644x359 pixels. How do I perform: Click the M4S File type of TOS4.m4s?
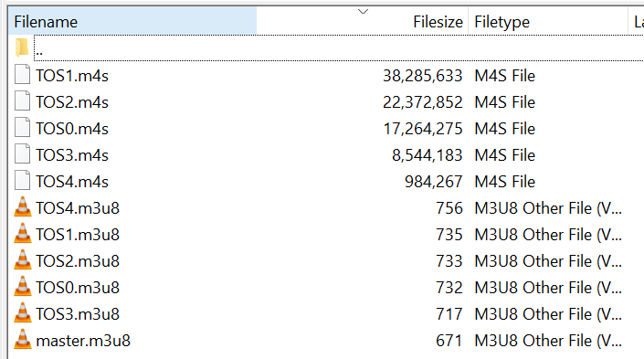(505, 182)
